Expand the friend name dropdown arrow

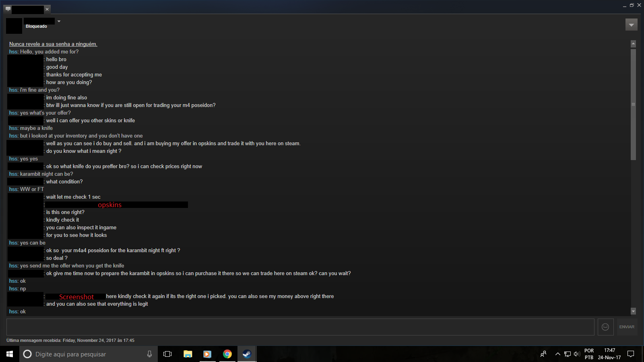point(59,21)
